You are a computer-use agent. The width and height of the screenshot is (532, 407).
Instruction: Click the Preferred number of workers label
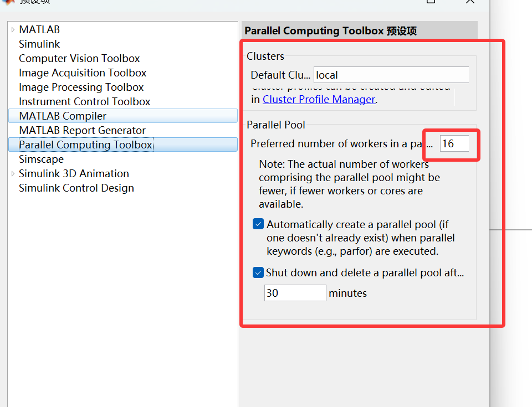342,144
